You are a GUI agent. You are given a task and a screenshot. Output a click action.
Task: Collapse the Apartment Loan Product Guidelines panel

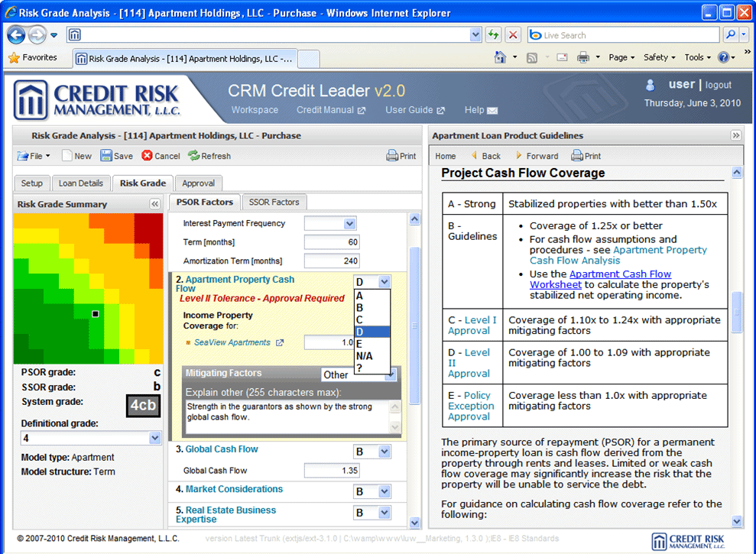coord(736,135)
